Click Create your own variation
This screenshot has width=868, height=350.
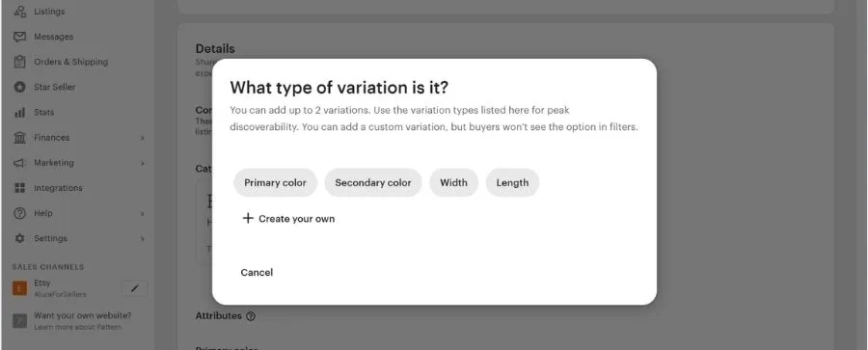pos(288,219)
